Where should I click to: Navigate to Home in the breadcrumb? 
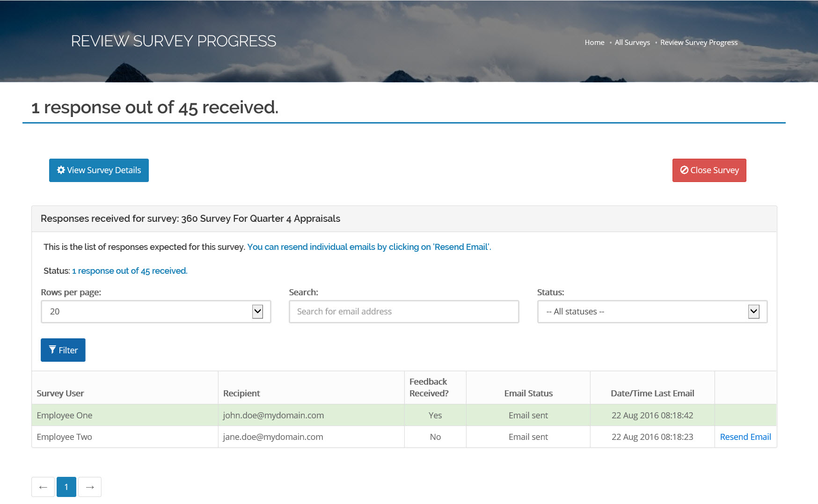(594, 43)
